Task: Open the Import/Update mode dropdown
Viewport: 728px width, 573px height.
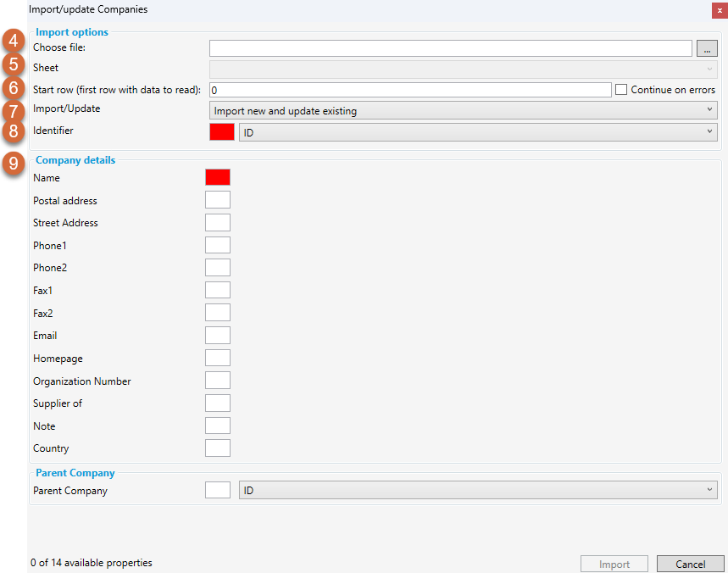Action: [x=463, y=110]
